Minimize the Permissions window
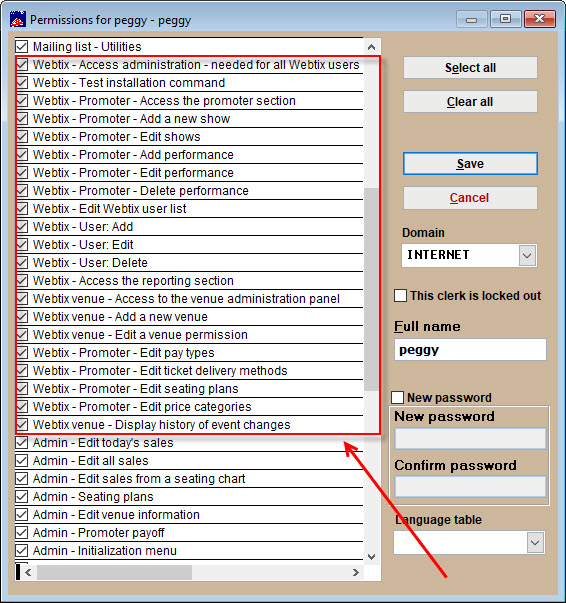The image size is (566, 603). pyautogui.click(x=472, y=19)
